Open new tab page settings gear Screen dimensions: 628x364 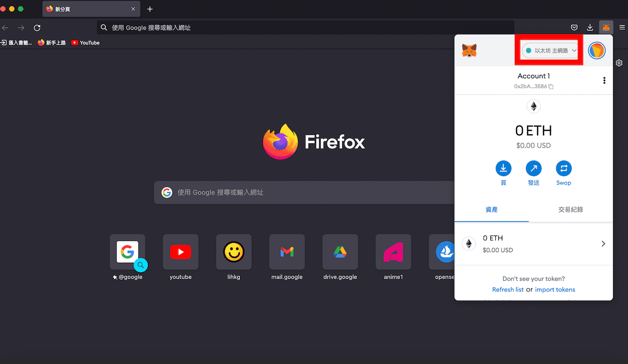click(619, 63)
